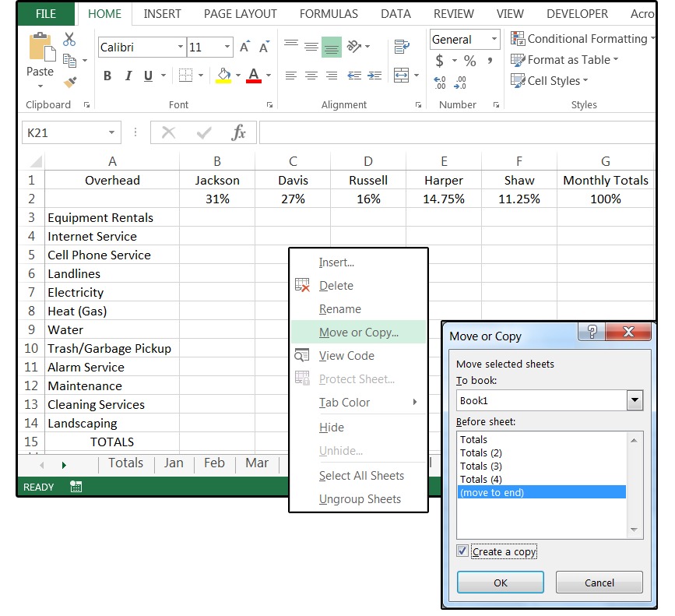Increase decimal places

[x=440, y=83]
